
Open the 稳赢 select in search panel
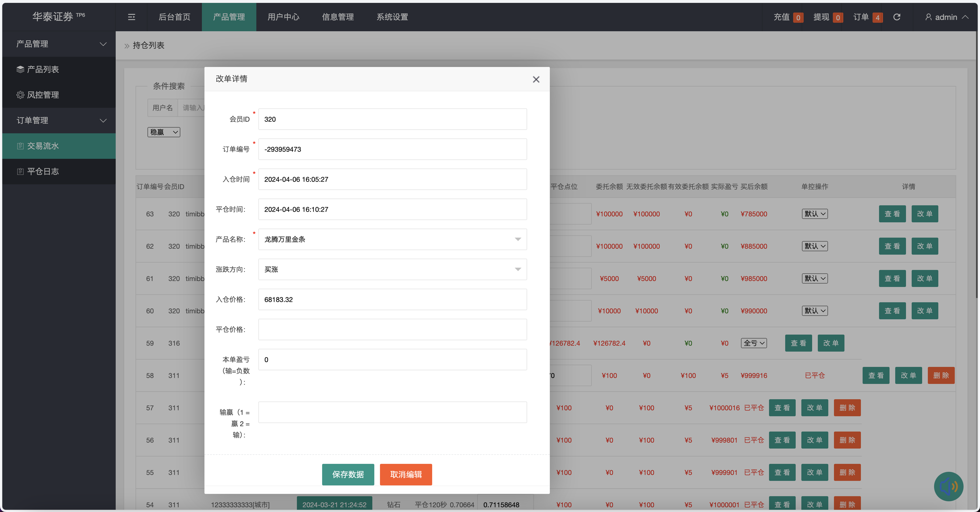click(x=164, y=132)
